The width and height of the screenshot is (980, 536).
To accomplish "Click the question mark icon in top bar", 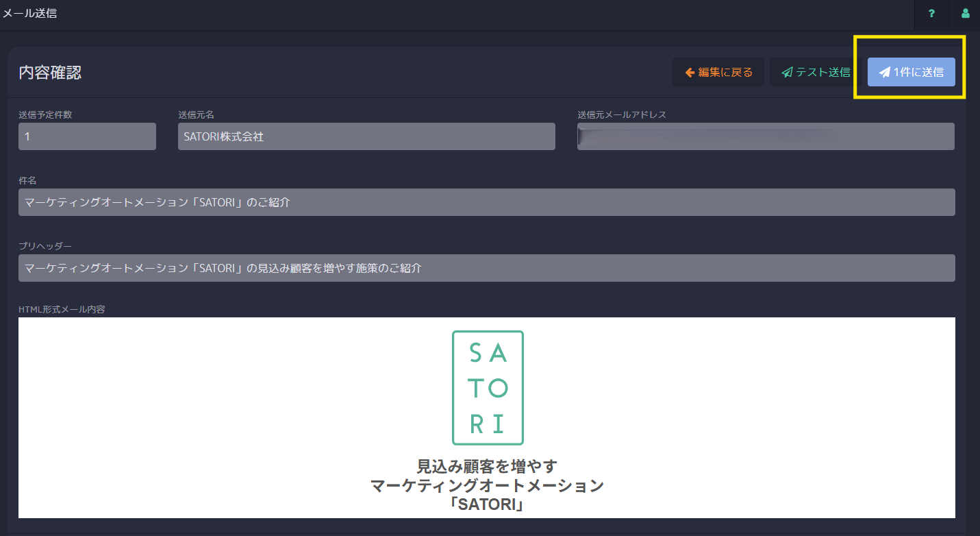I will click(931, 14).
